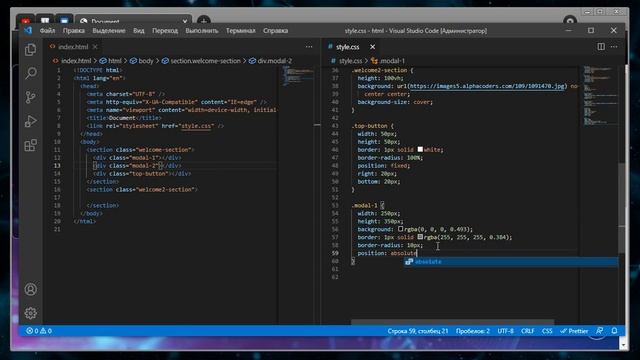640x360 pixels.
Task: Select body breadcrumb segment
Action: point(146,61)
